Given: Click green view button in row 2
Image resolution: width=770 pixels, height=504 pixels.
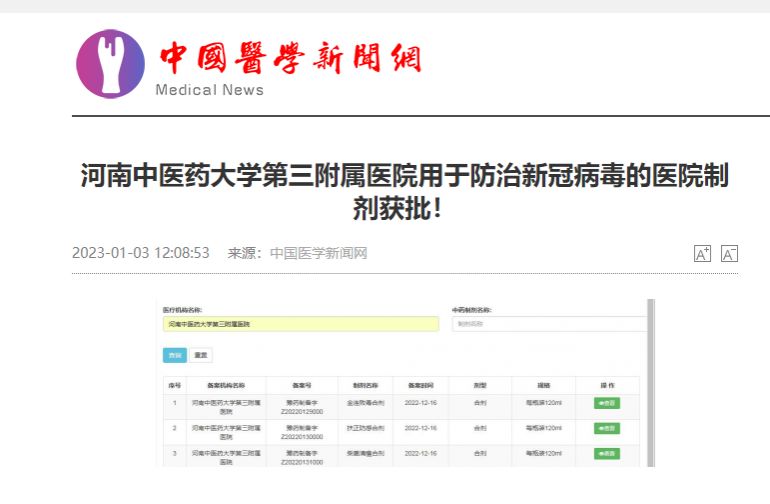Looking at the screenshot, I should pos(606,428).
